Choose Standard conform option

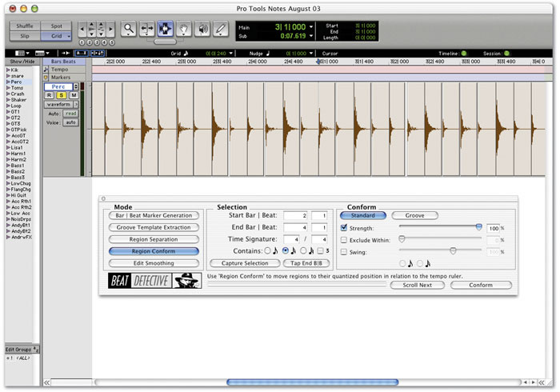[x=363, y=215]
